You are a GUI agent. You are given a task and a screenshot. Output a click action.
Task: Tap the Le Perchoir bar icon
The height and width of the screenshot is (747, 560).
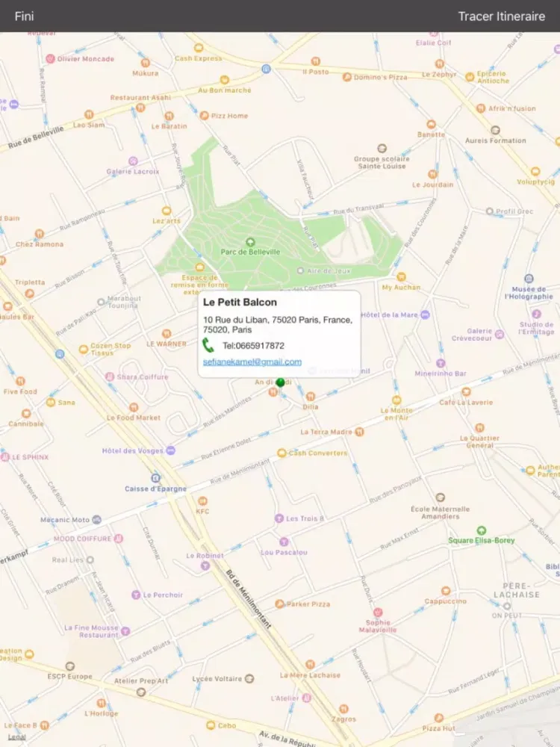click(136, 595)
